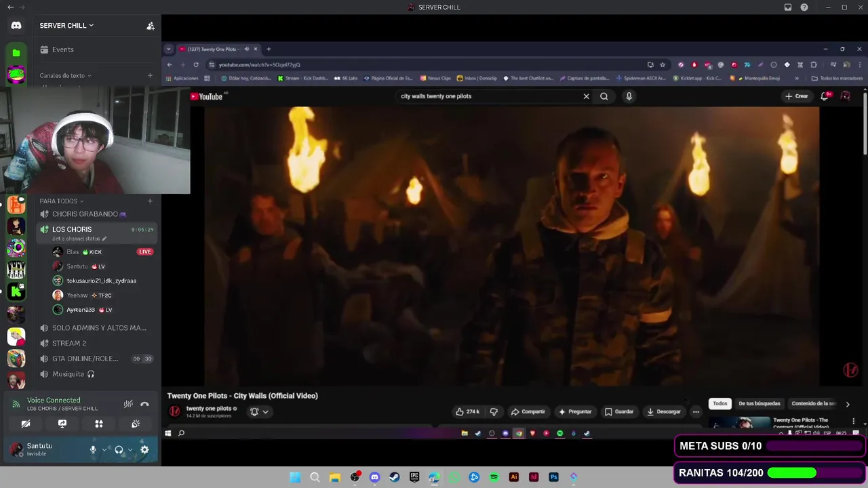Viewport: 868px width, 488px height.
Task: Mute the Discord microphone
Action: (x=93, y=449)
